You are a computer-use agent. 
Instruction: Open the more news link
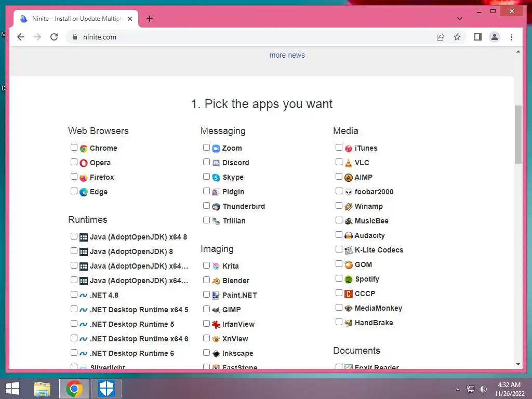coord(287,55)
